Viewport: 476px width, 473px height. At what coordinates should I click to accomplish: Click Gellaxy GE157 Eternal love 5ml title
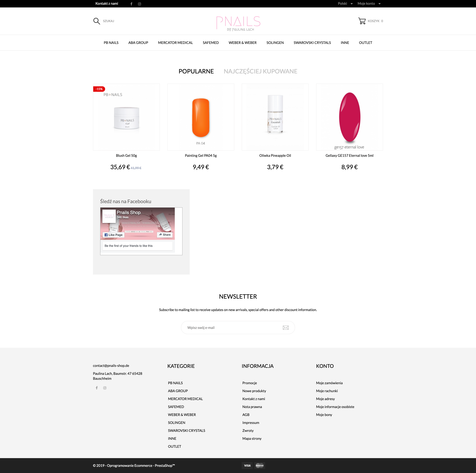tap(349, 156)
